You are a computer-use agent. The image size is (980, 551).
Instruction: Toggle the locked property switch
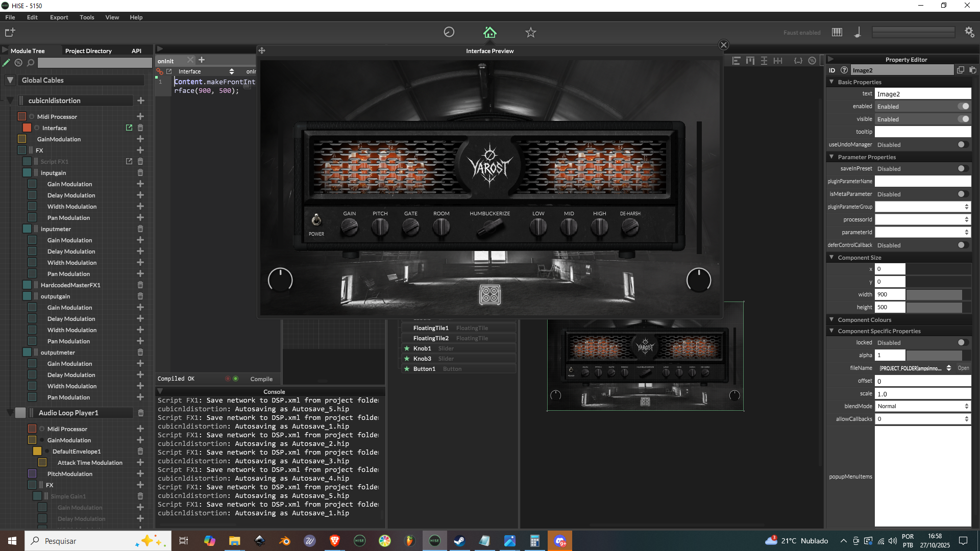(962, 342)
